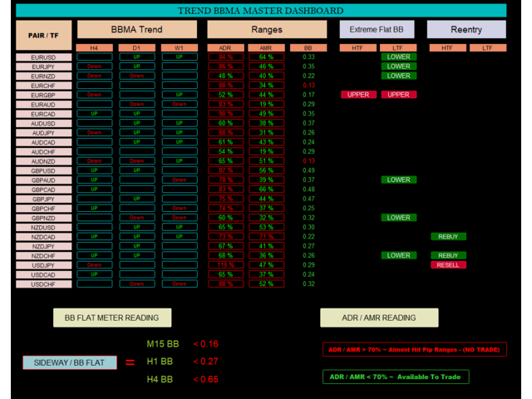Click the SIDEWAY / BB FLAT box
Image resolution: width=532 pixels, height=399 pixels.
(70, 362)
